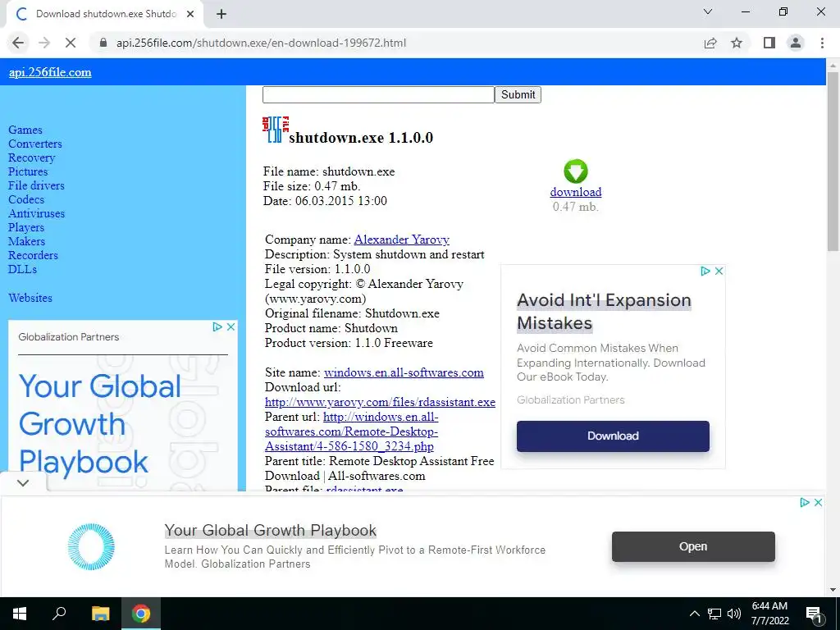Bookmark this page with star icon
Image resolution: width=840 pixels, height=630 pixels.
(x=737, y=43)
